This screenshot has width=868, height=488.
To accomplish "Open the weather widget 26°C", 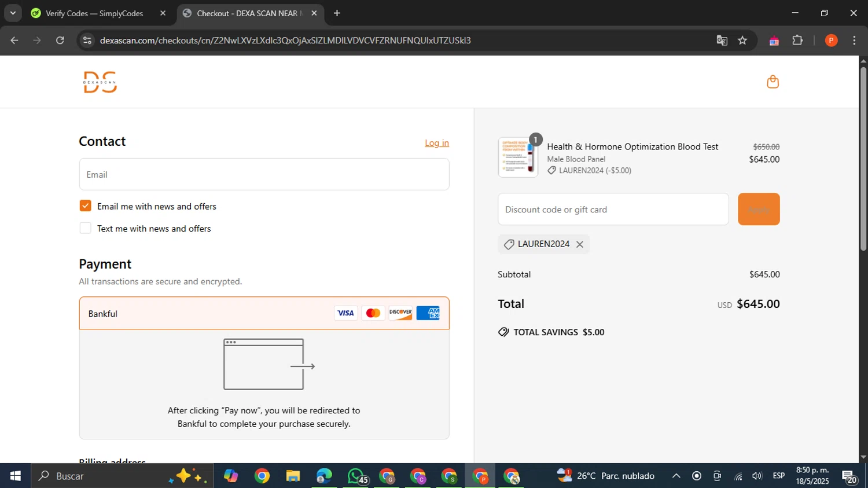I will pos(605,476).
